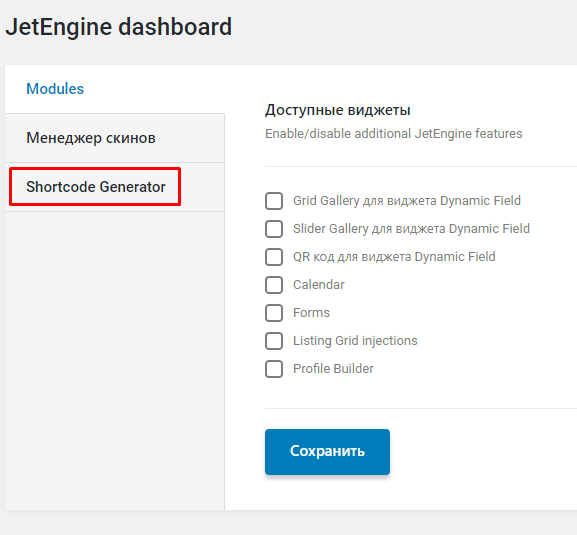The height and width of the screenshot is (535, 577).
Task: Check the Listing Grid injections box
Action: (x=274, y=341)
